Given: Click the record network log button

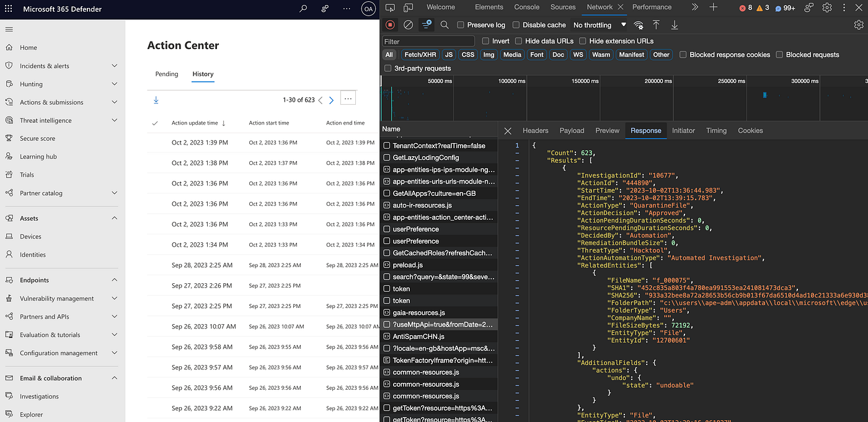Looking at the screenshot, I should click(390, 25).
